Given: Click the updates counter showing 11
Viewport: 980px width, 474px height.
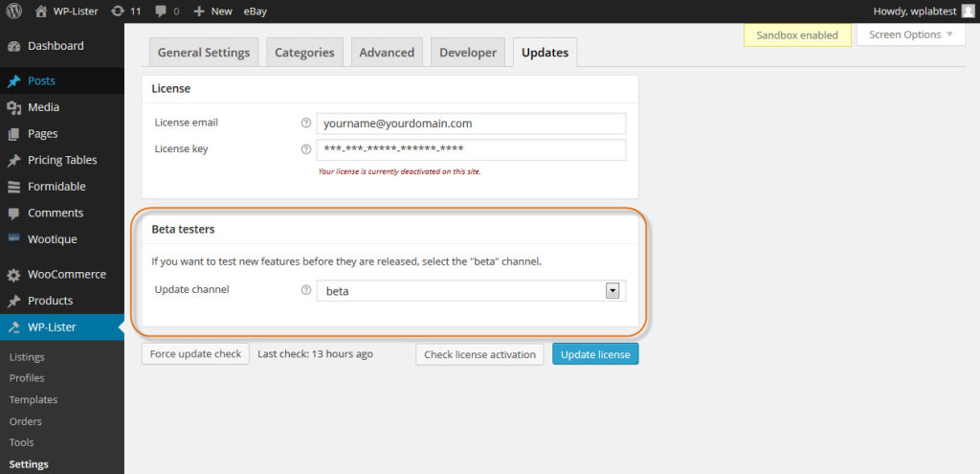Looking at the screenshot, I should (x=125, y=11).
